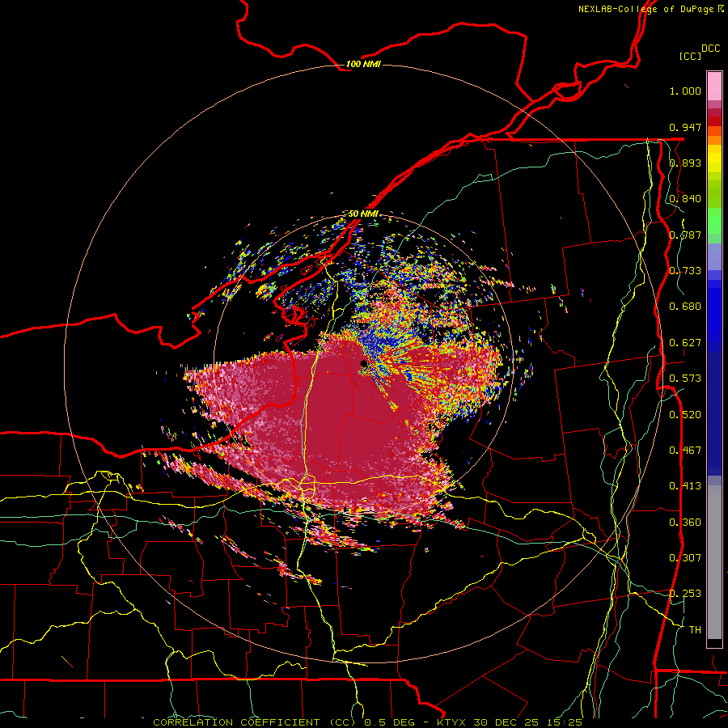Screen dimensions: 728x728
Task: Click the black radar site dot
Action: pyautogui.click(x=363, y=363)
